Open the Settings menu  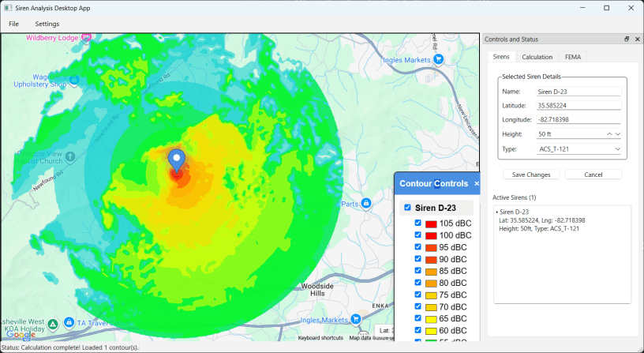click(47, 24)
